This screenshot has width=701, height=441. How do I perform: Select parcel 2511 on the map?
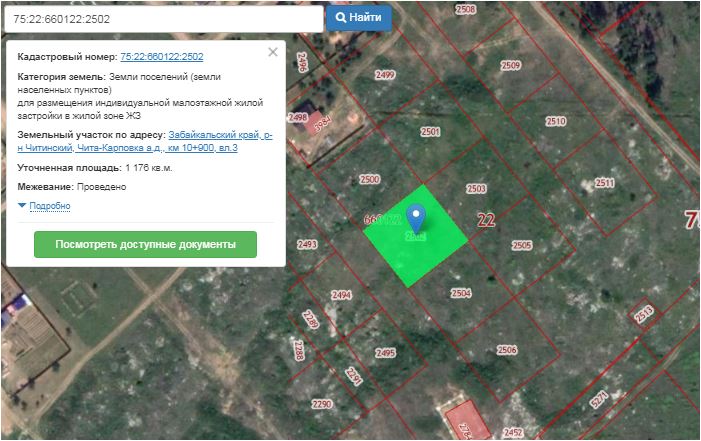[604, 184]
